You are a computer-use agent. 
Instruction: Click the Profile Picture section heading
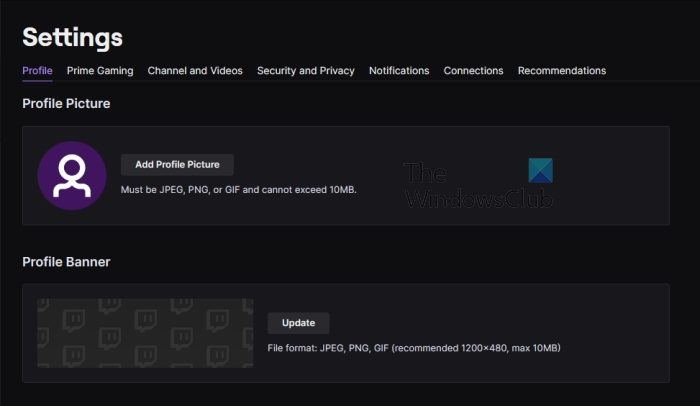(x=66, y=104)
